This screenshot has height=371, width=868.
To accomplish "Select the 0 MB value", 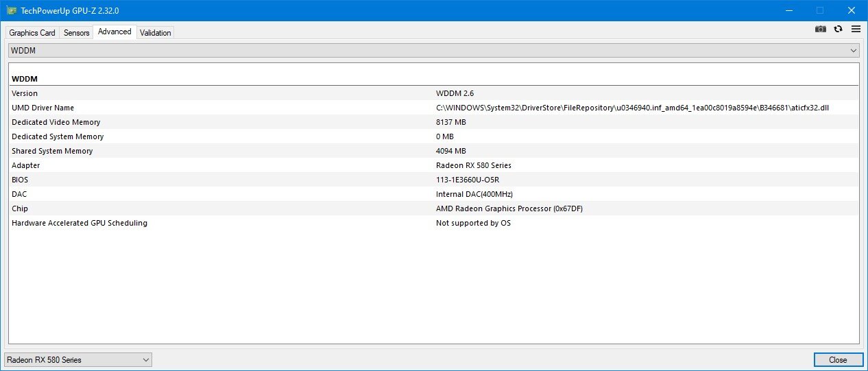I will pyautogui.click(x=445, y=136).
